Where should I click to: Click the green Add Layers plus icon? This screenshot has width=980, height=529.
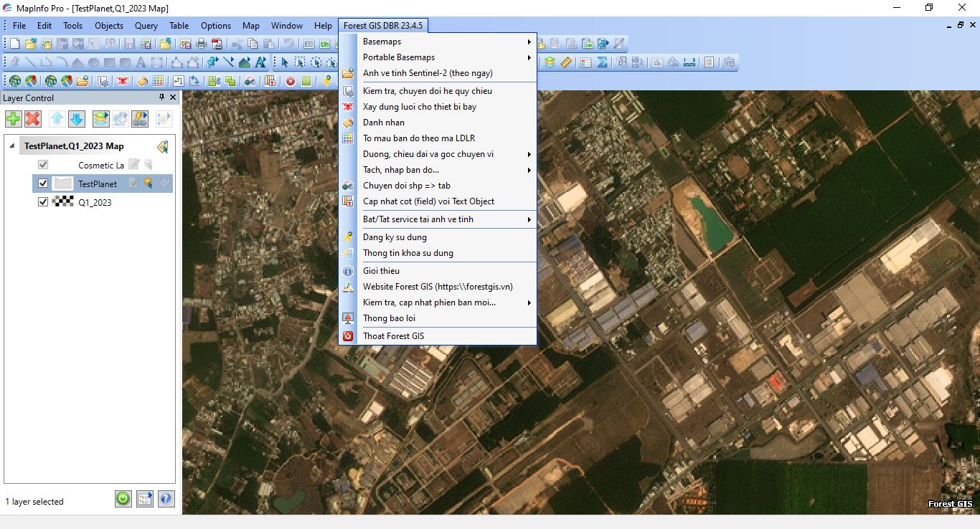pyautogui.click(x=14, y=119)
